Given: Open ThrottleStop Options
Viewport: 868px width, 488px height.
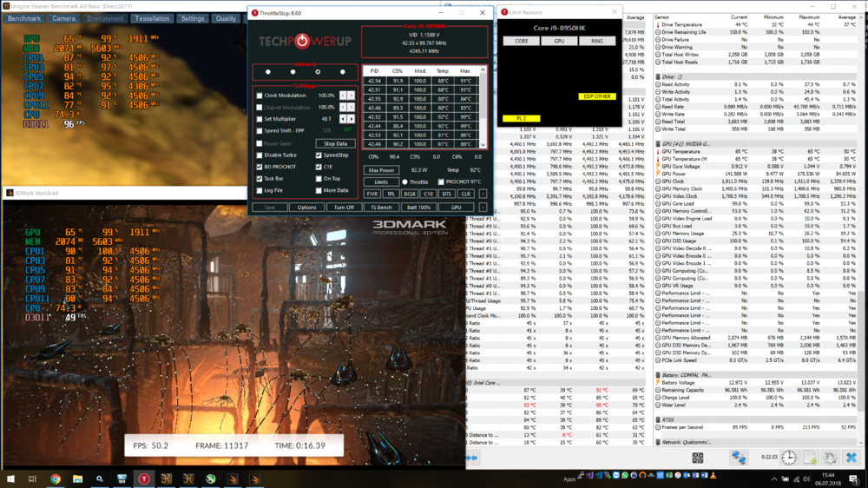Looking at the screenshot, I should [306, 208].
